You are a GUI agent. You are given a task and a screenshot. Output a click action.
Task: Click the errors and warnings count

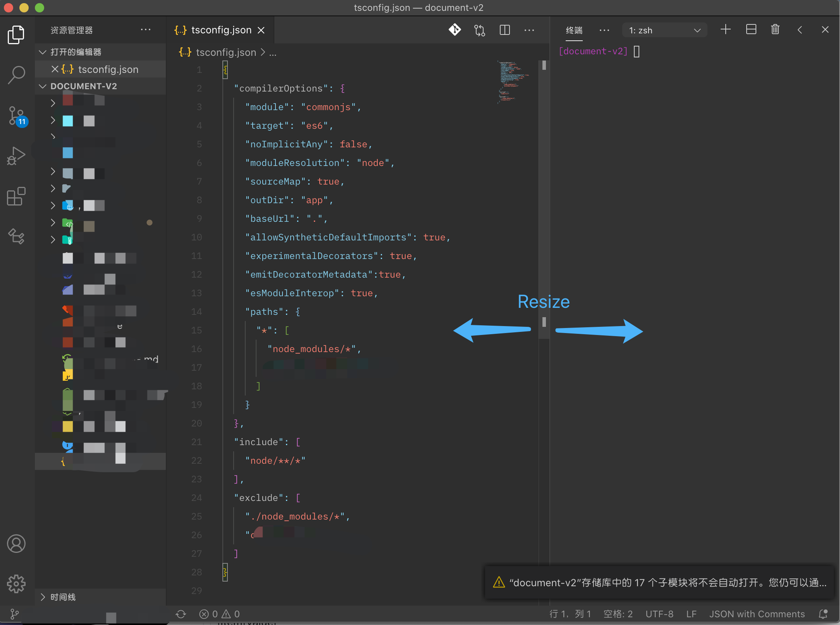(x=220, y=614)
